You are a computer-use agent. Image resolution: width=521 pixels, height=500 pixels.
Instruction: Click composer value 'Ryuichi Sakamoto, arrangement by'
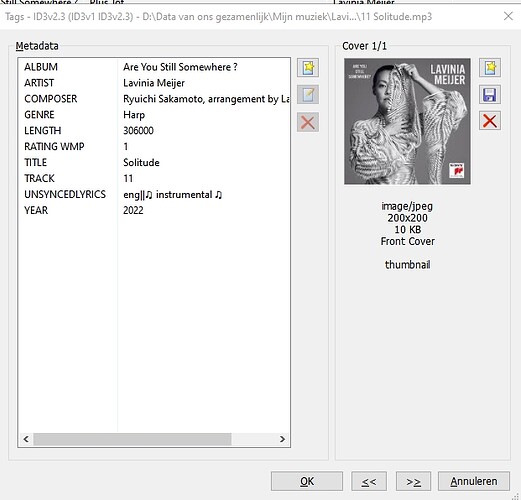pos(201,99)
